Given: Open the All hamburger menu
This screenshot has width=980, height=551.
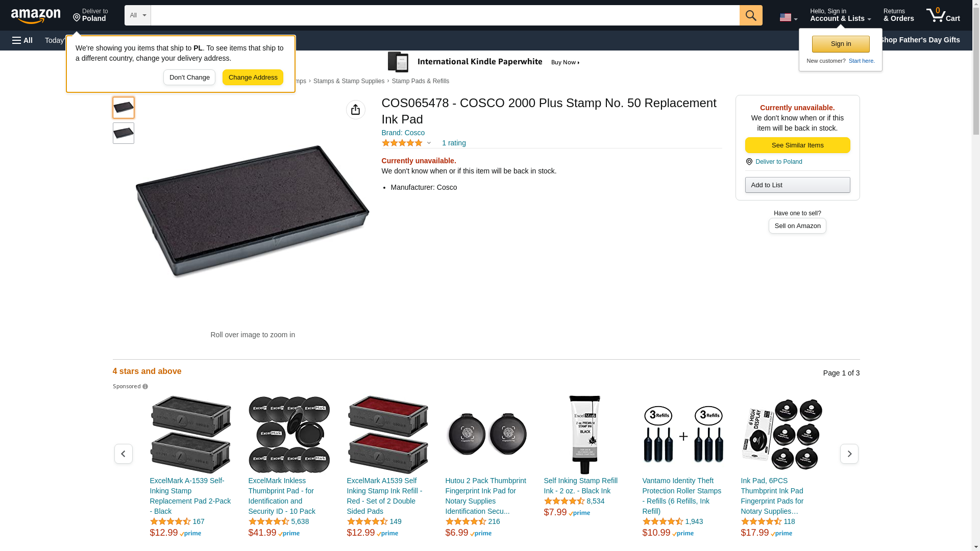Looking at the screenshot, I should (22, 40).
